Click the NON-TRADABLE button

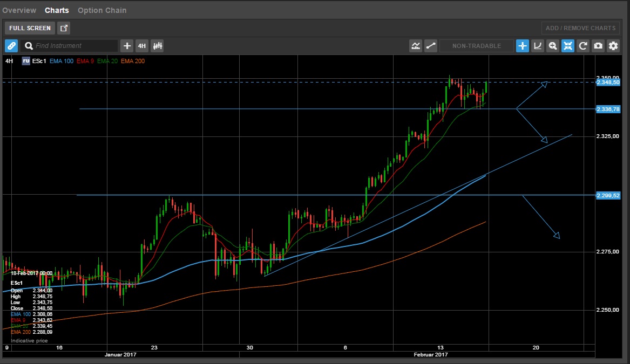[x=477, y=46]
